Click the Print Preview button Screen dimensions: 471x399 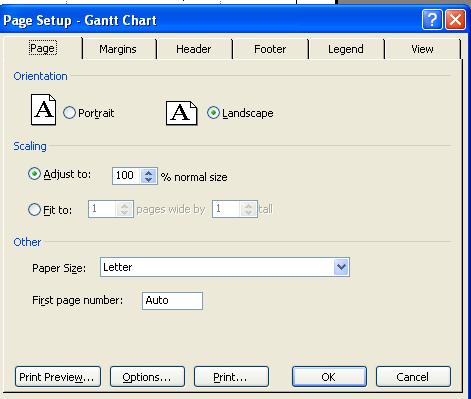pyautogui.click(x=58, y=377)
